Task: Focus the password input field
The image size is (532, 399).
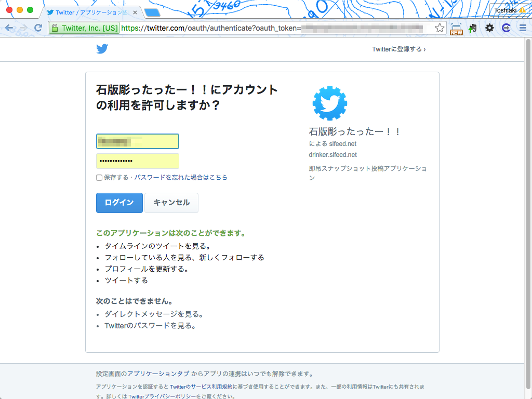Action: (137, 161)
